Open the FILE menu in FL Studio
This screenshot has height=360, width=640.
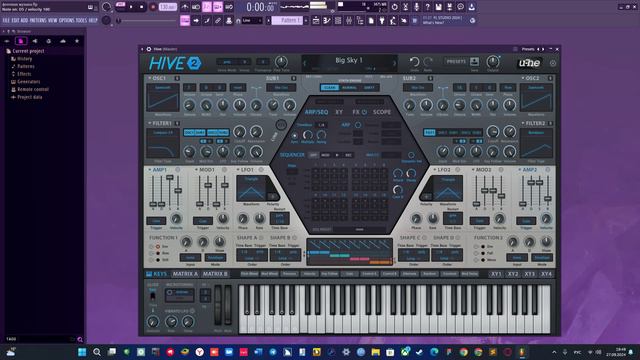[6, 20]
